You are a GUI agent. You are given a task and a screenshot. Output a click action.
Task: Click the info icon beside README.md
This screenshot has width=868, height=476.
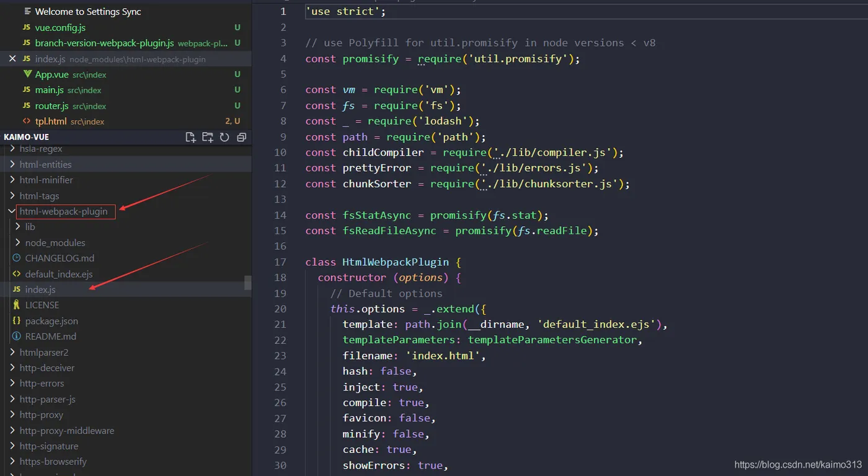[17, 336]
